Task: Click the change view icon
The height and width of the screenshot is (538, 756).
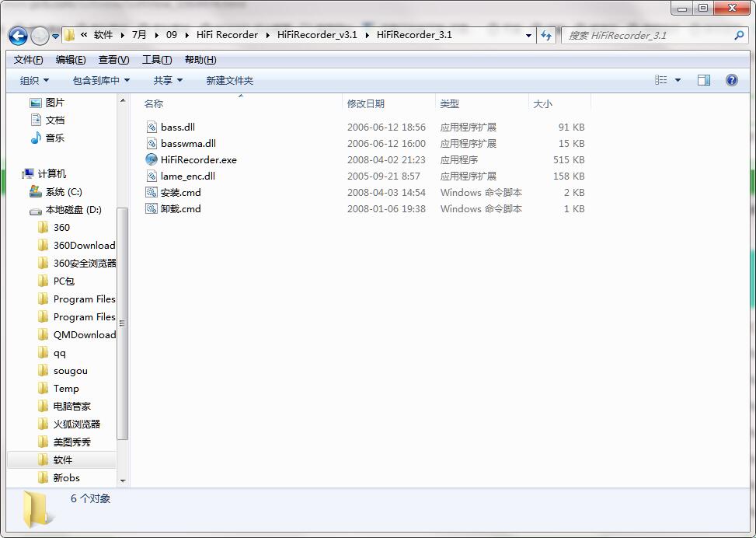Action: [661, 80]
